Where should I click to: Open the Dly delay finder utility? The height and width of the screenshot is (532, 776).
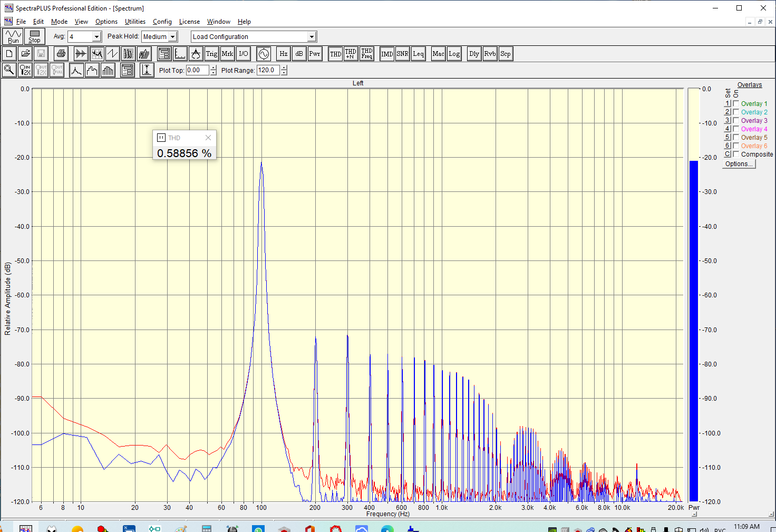click(474, 54)
